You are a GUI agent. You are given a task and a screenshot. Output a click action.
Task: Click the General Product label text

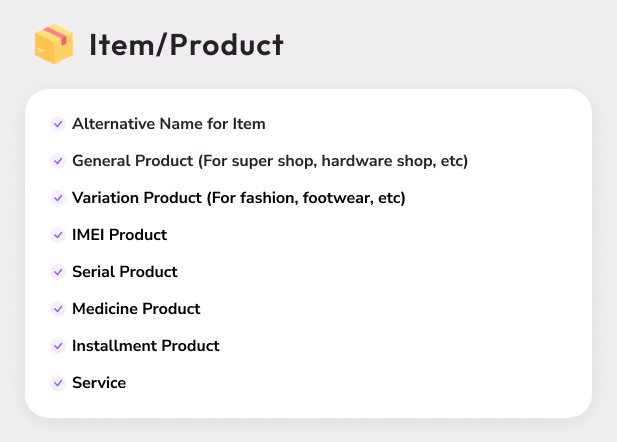(x=132, y=161)
